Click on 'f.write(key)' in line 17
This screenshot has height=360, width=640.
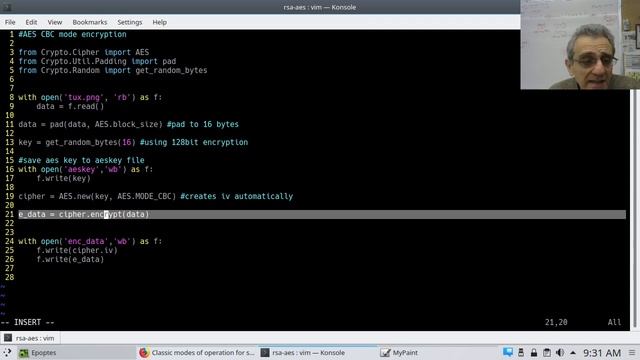tap(64, 178)
